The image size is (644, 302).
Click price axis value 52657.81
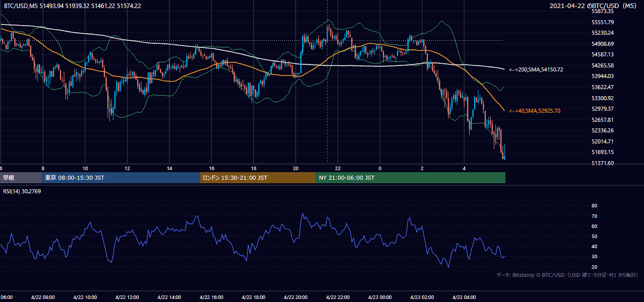[602, 120]
